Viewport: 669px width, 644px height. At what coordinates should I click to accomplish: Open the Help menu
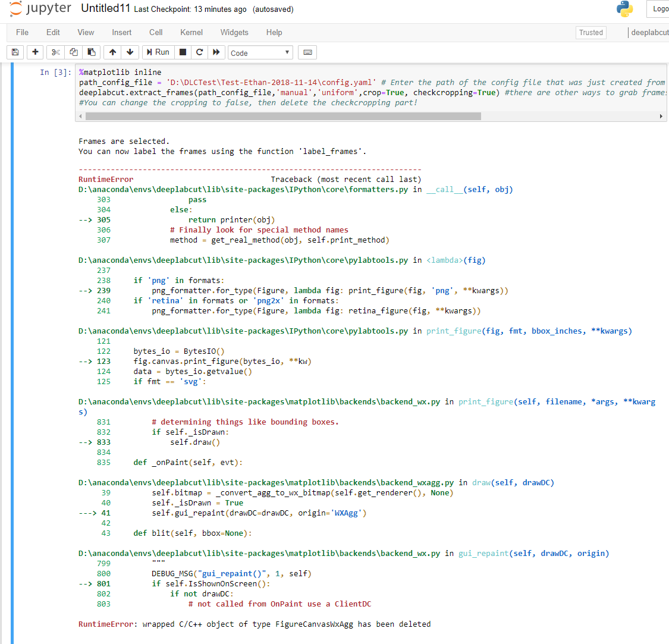274,33
